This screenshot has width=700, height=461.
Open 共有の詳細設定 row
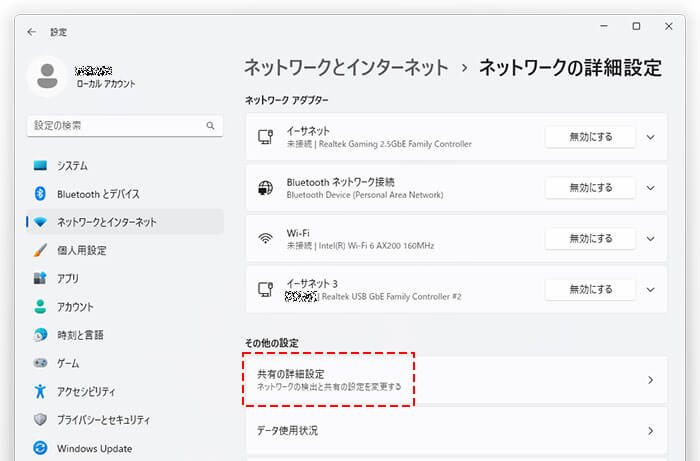pos(456,380)
